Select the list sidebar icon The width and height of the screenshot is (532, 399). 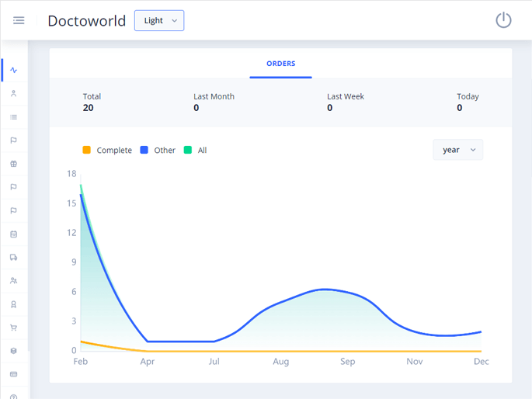pyautogui.click(x=14, y=117)
